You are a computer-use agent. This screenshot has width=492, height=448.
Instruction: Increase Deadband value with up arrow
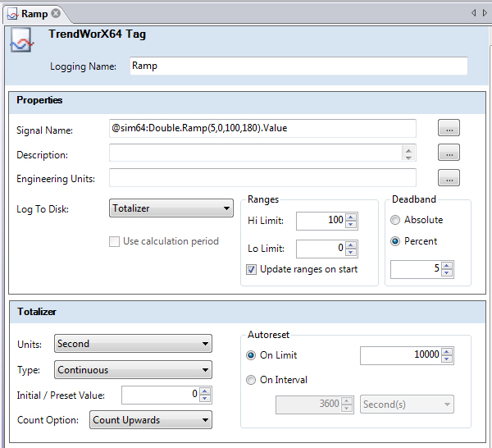point(447,265)
